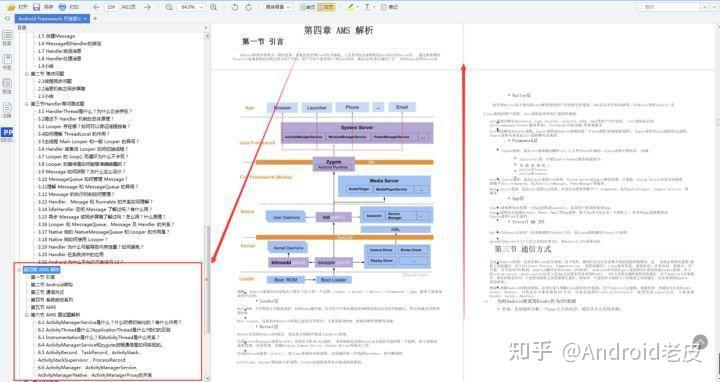
Task: Open the 预览 thumbnails panel in sidebar
Action: click(7, 86)
